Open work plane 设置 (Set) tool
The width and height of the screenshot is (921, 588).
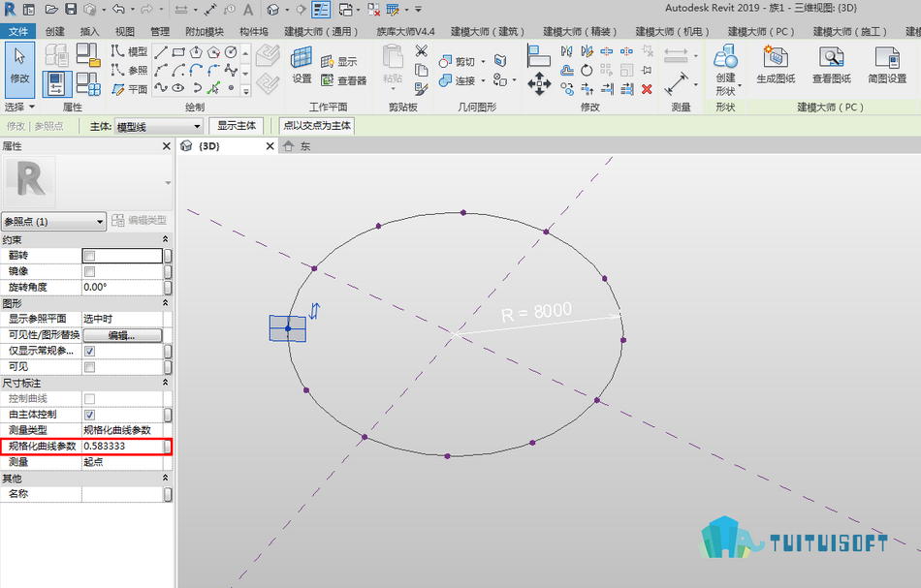pos(302,66)
